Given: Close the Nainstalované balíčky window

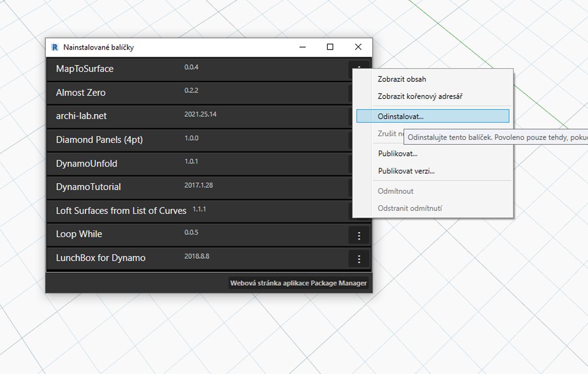Looking at the screenshot, I should (x=358, y=47).
